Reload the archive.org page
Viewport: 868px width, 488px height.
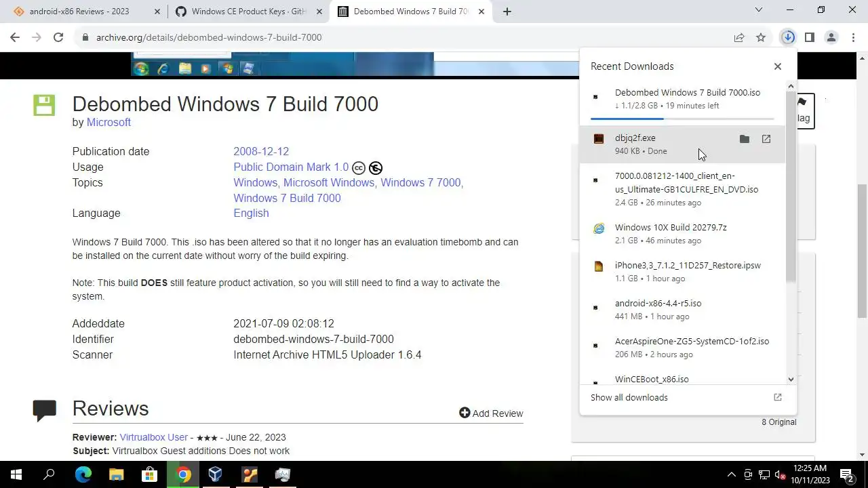[x=58, y=37]
